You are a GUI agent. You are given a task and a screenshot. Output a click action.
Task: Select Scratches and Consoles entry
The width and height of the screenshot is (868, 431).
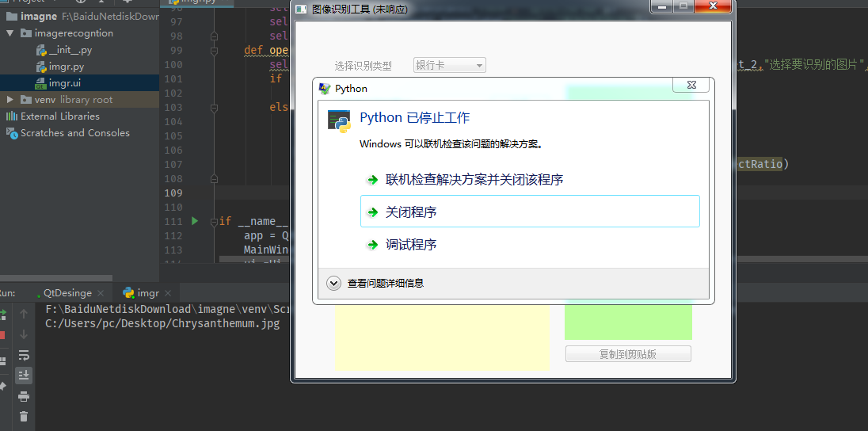tap(80, 133)
